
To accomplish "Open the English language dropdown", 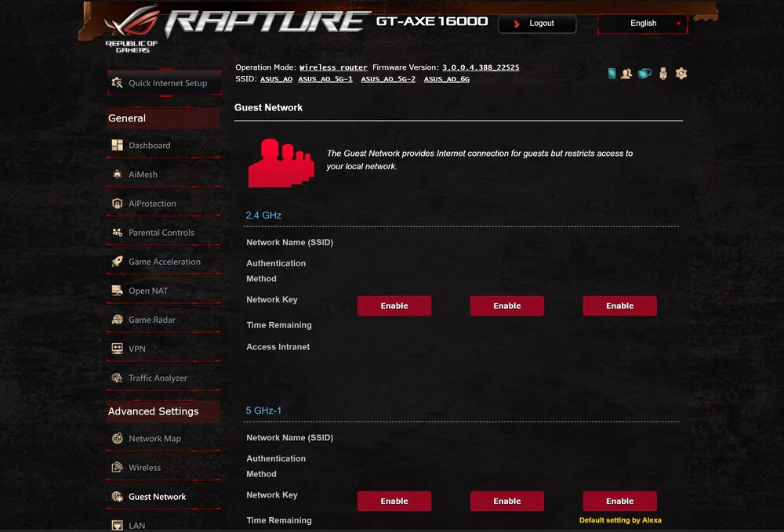I will point(643,24).
